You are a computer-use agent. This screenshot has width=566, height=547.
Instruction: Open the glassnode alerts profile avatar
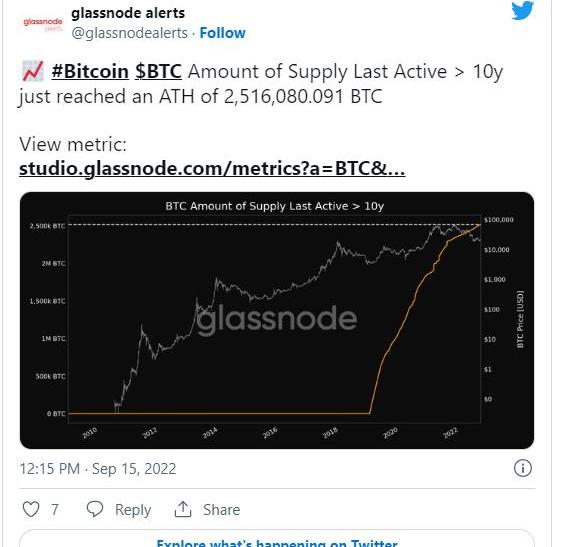(43, 24)
